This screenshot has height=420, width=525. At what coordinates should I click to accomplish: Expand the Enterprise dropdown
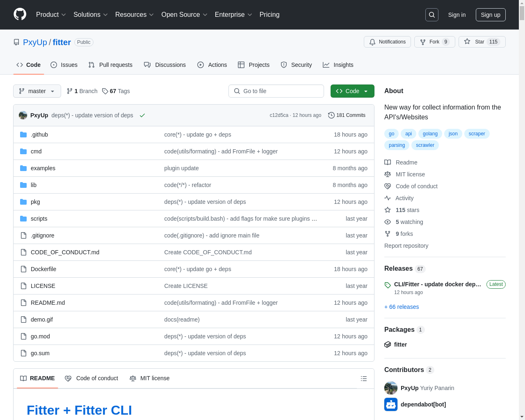tap(233, 15)
